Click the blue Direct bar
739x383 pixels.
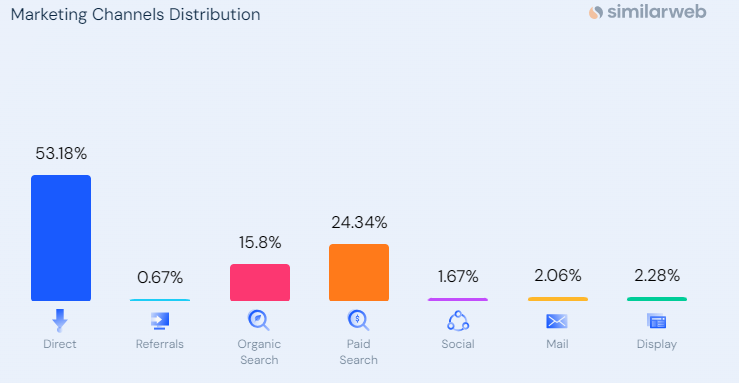click(61, 238)
